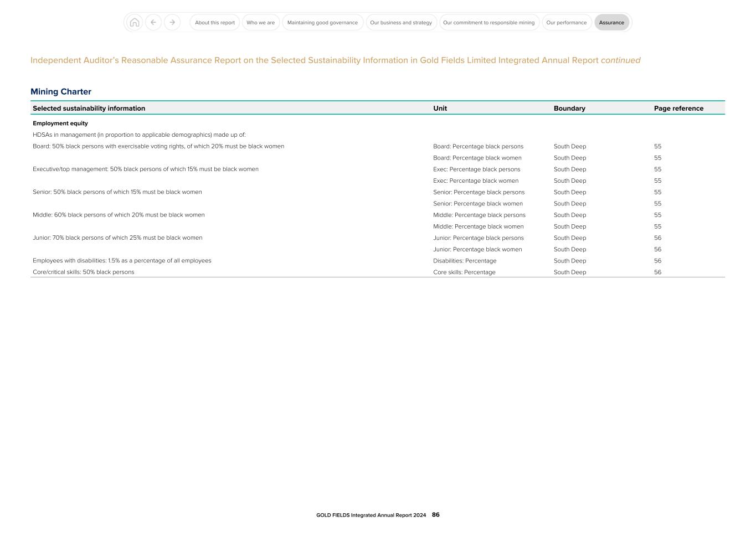This screenshot has width=756, height=536.
Task: Click page reference 56 for Junior black women
Action: point(657,249)
